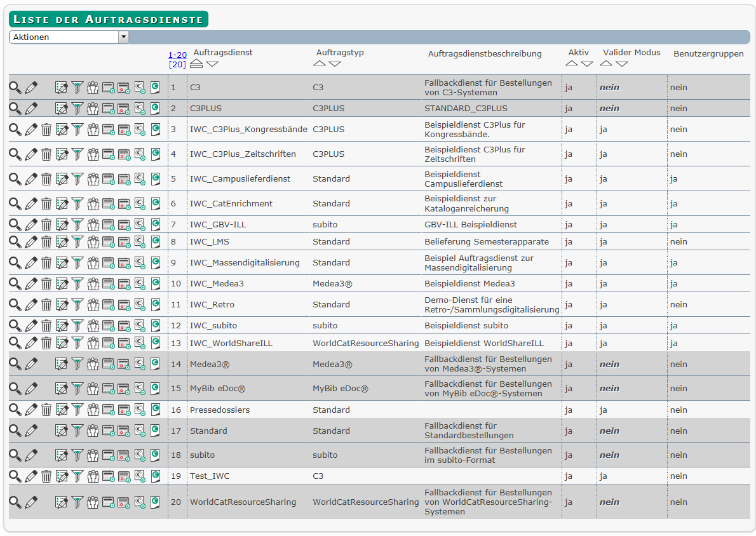
Task: Click the Liste der Auftragsdienste title
Action: pos(109,19)
